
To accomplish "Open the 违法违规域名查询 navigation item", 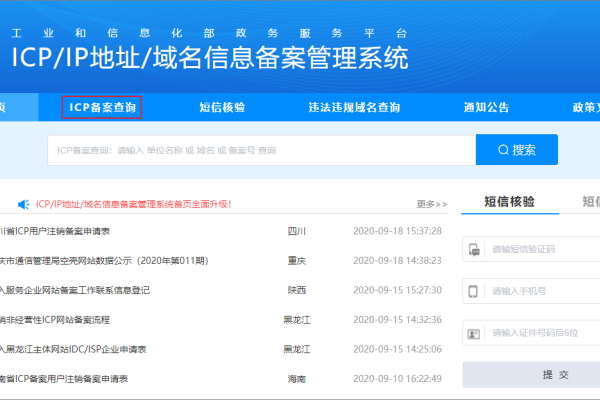I will click(354, 107).
